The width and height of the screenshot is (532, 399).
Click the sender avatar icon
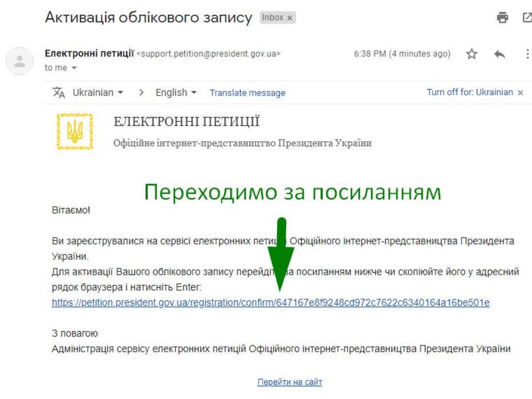point(19,61)
